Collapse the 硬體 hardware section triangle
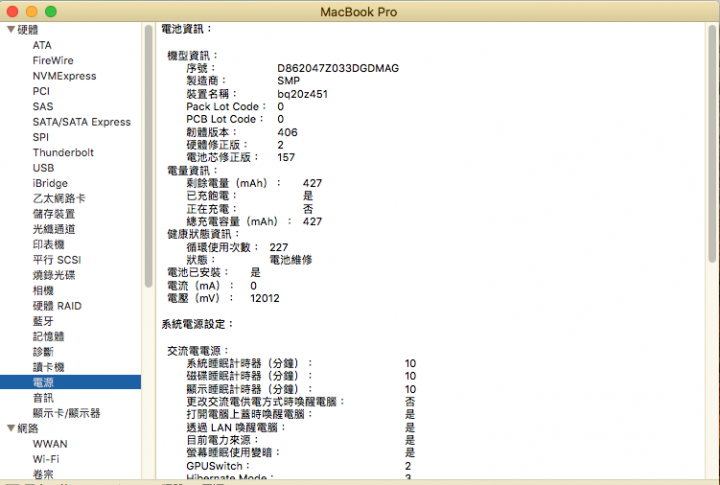 [11, 29]
